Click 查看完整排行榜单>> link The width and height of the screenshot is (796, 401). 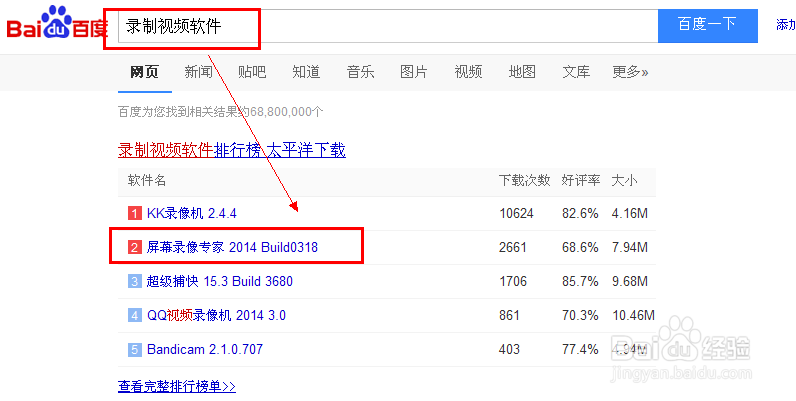(177, 386)
